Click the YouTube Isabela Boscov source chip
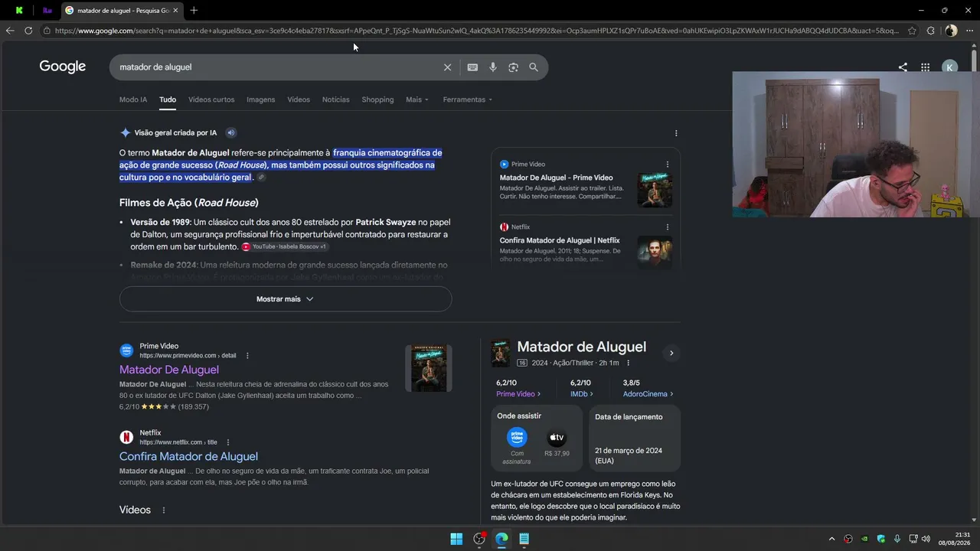 coord(284,246)
